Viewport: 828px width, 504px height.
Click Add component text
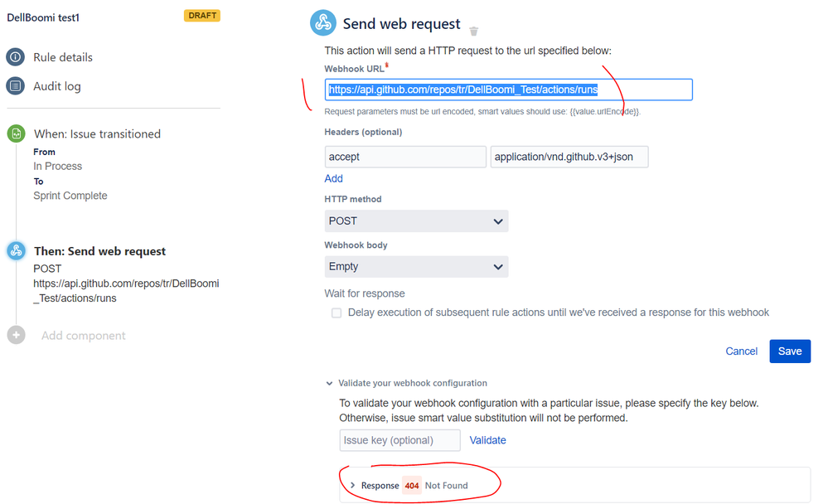point(84,336)
